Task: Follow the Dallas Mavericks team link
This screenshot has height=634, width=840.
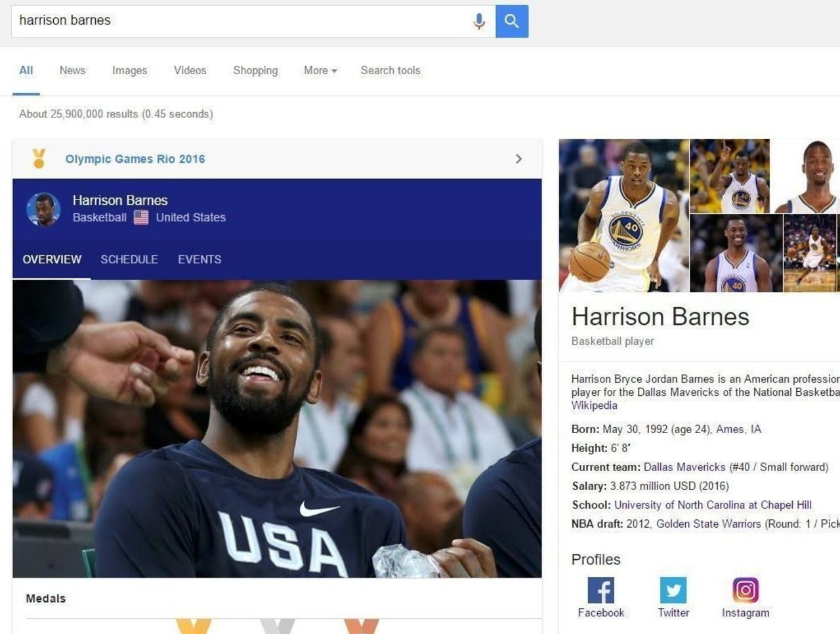Action: [x=684, y=467]
